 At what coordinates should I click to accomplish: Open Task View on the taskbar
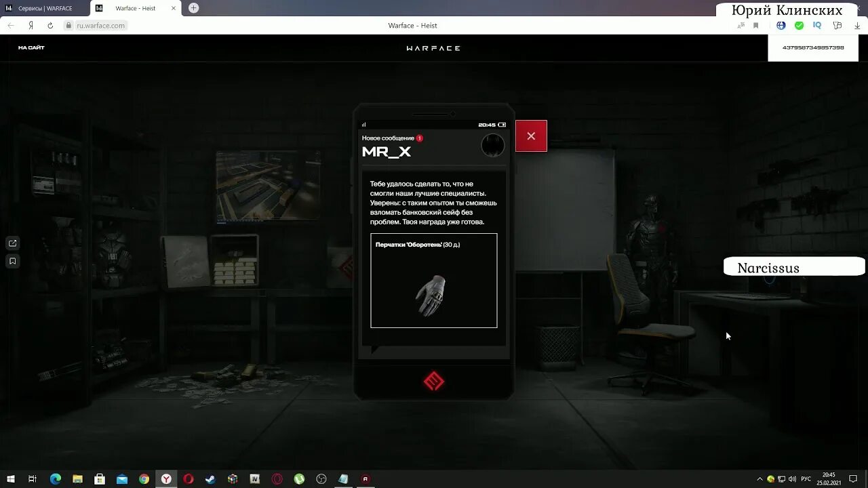[33, 479]
